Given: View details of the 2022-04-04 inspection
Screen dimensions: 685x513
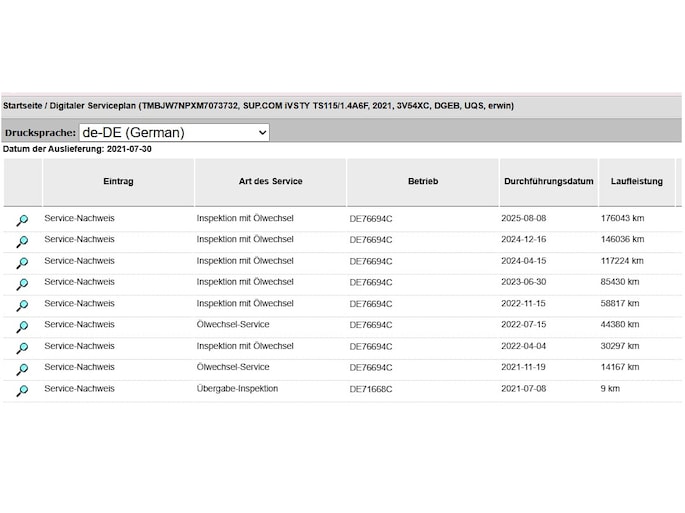Looking at the screenshot, I should click(22, 348).
